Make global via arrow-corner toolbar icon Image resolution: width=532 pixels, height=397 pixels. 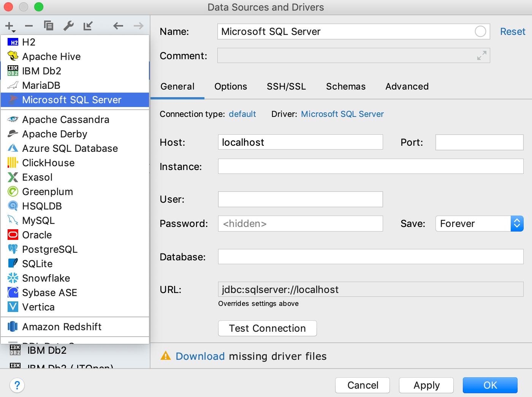[88, 26]
